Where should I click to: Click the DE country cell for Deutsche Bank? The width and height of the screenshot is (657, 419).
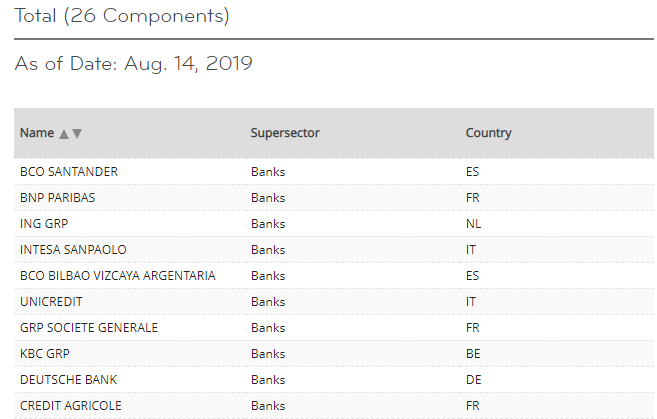click(x=473, y=380)
